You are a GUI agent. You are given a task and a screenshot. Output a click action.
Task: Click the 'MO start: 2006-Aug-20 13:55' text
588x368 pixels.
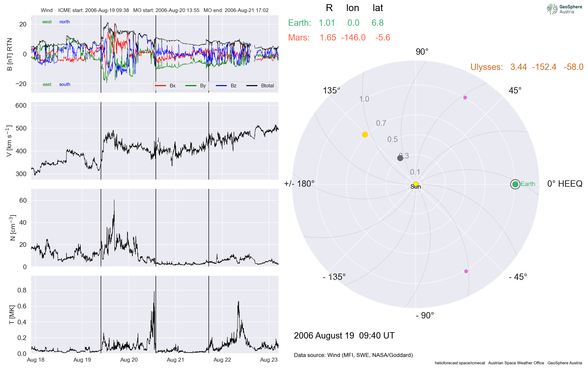[x=166, y=10]
